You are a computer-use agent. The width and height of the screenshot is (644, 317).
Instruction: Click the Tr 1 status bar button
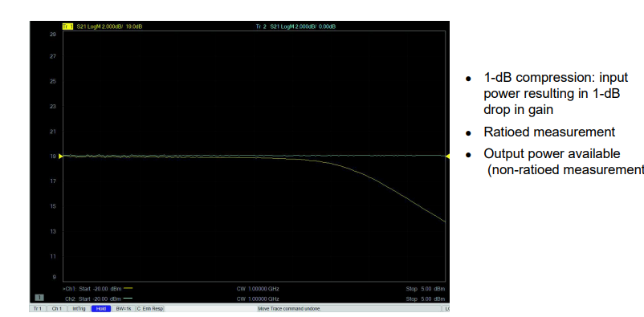(x=38, y=308)
